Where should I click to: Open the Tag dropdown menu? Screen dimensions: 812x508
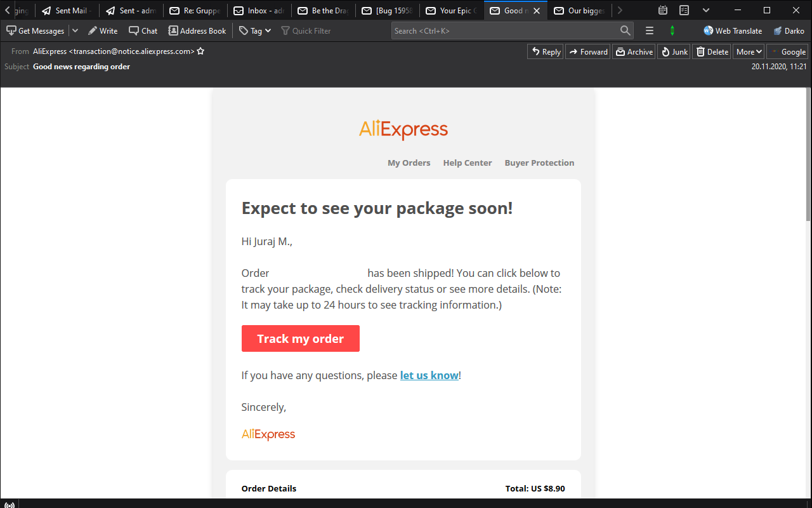[x=255, y=30]
